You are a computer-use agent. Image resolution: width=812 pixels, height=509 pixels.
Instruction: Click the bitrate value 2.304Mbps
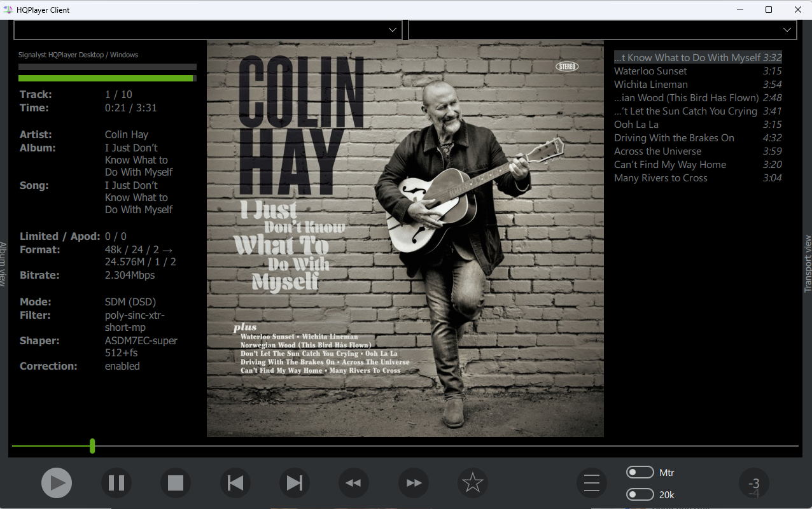coord(130,275)
